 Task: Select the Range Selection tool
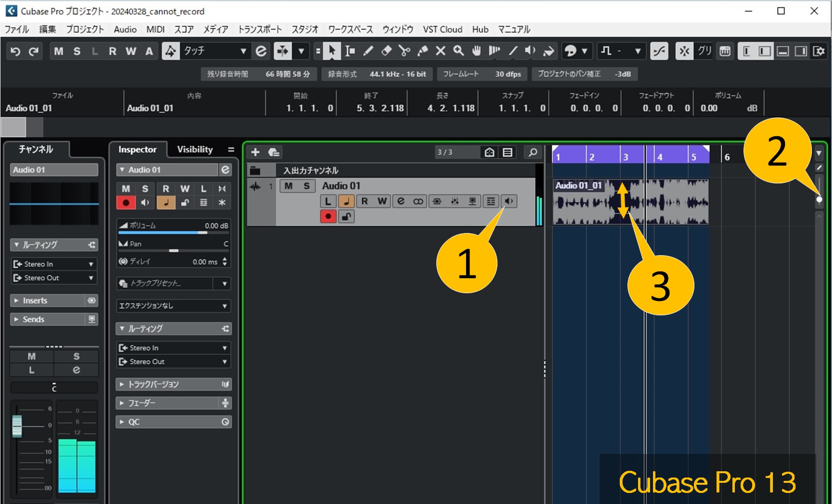tap(350, 51)
